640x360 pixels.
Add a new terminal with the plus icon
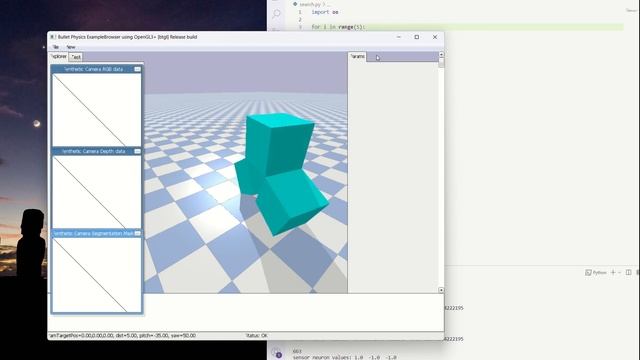click(613, 272)
